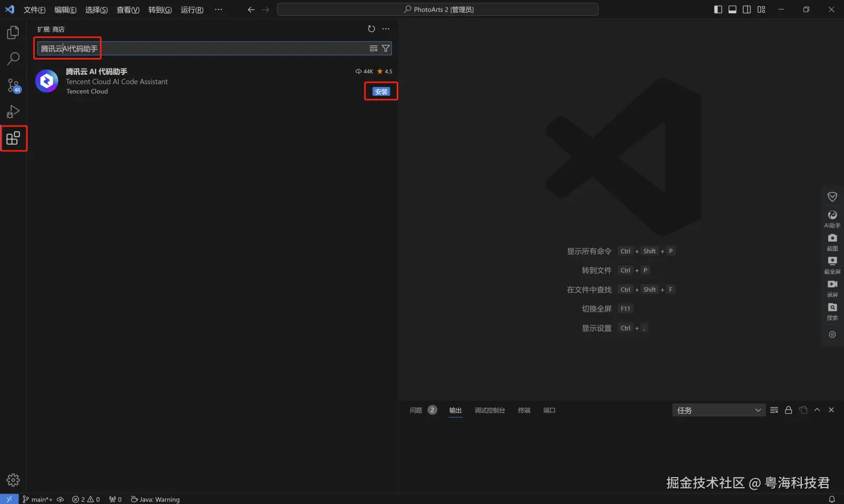The width and height of the screenshot is (844, 504).
Task: Go back using the title bar arrow
Action: coord(251,9)
